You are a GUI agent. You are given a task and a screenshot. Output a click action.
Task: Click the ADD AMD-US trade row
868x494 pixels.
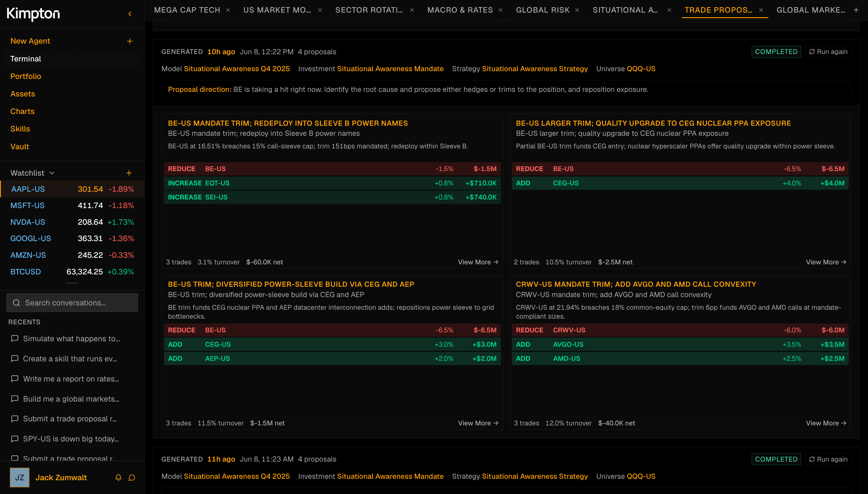click(x=680, y=359)
